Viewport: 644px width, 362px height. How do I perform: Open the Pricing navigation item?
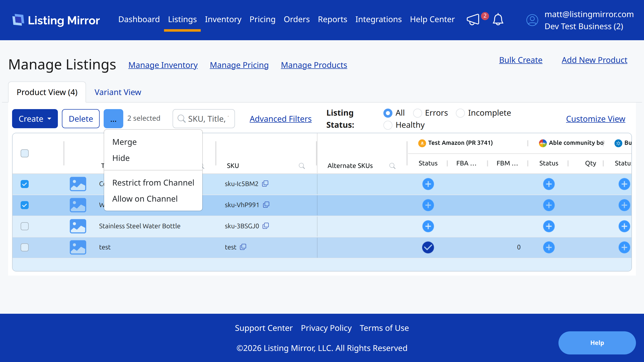pyautogui.click(x=262, y=19)
